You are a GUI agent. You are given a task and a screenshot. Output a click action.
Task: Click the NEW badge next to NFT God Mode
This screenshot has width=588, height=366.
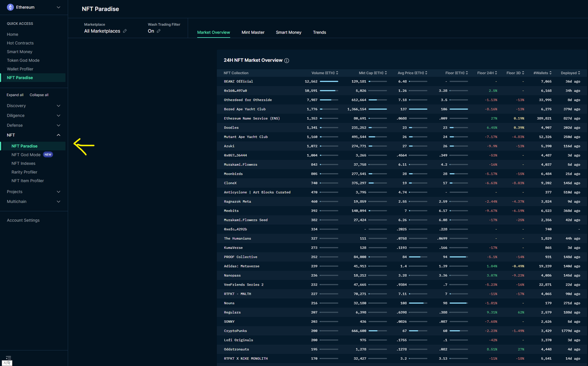click(x=48, y=155)
